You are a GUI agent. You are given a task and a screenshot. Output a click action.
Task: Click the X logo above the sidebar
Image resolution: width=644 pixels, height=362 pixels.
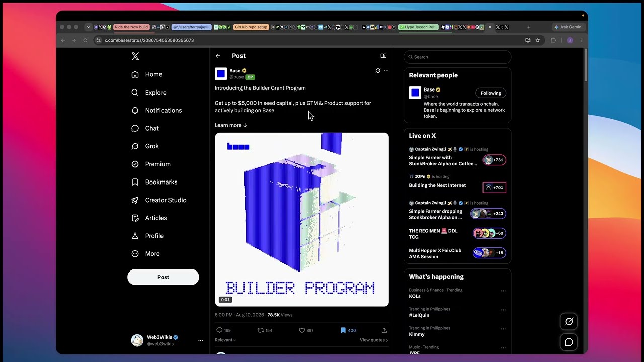[x=135, y=56]
